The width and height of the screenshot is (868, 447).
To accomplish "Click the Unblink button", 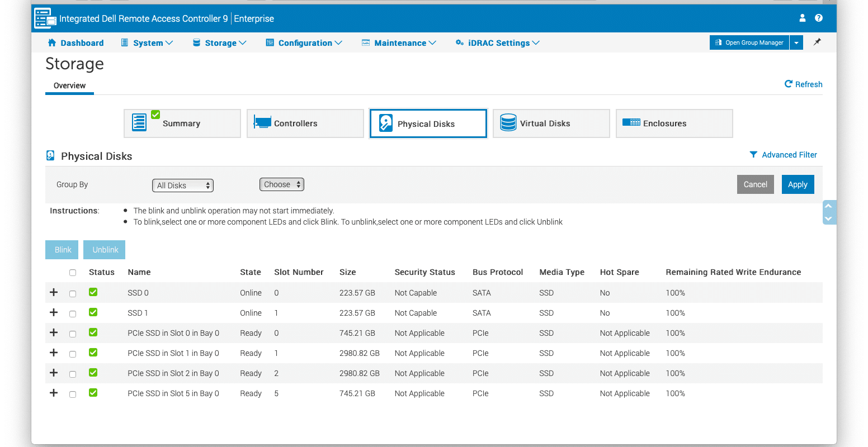I will (x=105, y=250).
